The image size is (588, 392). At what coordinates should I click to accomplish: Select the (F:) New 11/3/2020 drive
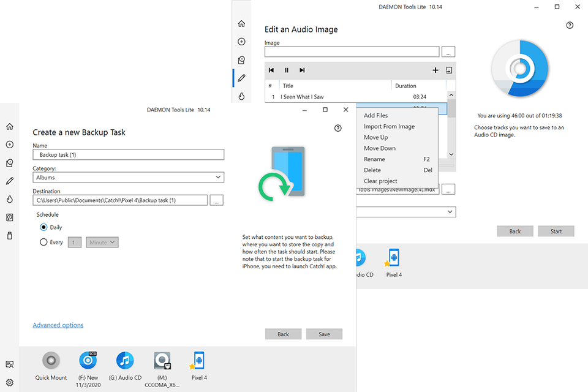[x=88, y=369]
